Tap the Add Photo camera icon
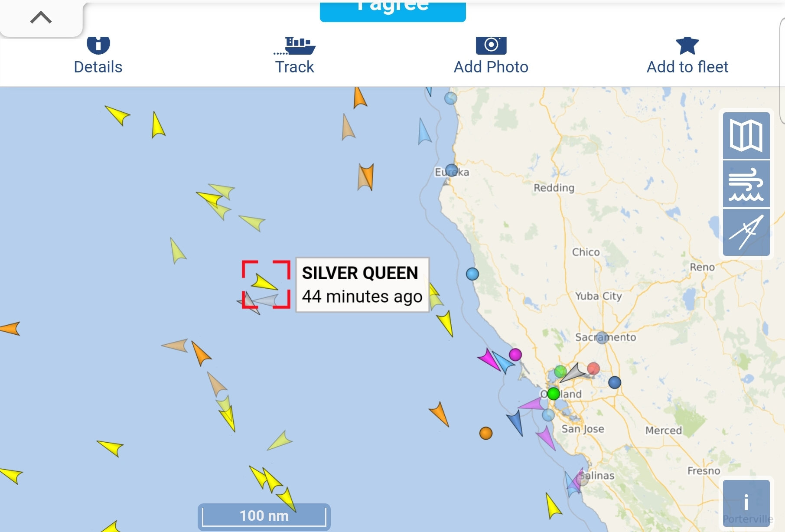Viewport: 785px width, 532px height. 491,45
